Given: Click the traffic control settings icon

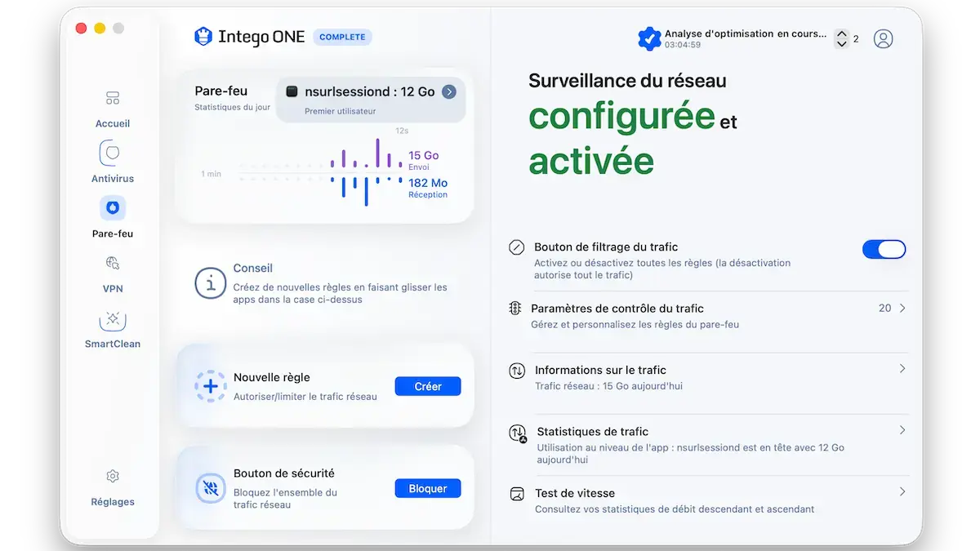Looking at the screenshot, I should coord(515,309).
